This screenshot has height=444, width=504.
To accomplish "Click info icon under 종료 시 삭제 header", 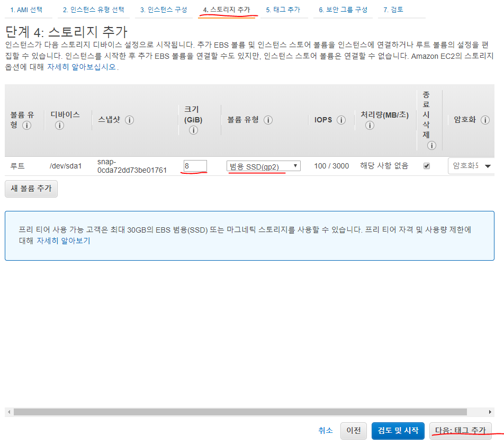I will (431, 145).
